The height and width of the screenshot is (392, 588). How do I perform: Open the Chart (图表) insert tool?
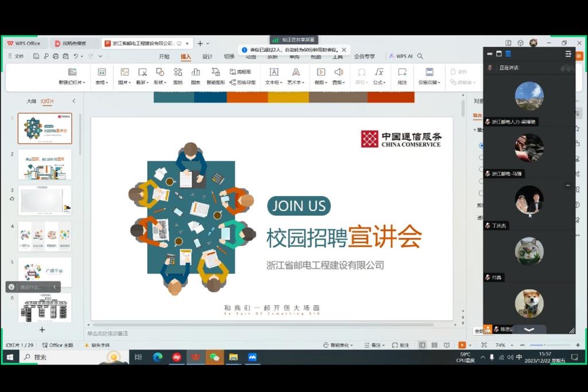pyautogui.click(x=196, y=72)
